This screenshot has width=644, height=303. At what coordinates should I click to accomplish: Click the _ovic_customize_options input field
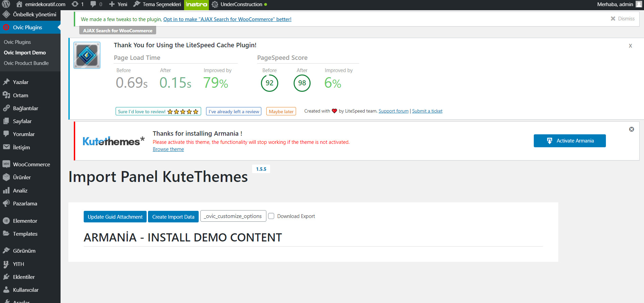click(233, 216)
